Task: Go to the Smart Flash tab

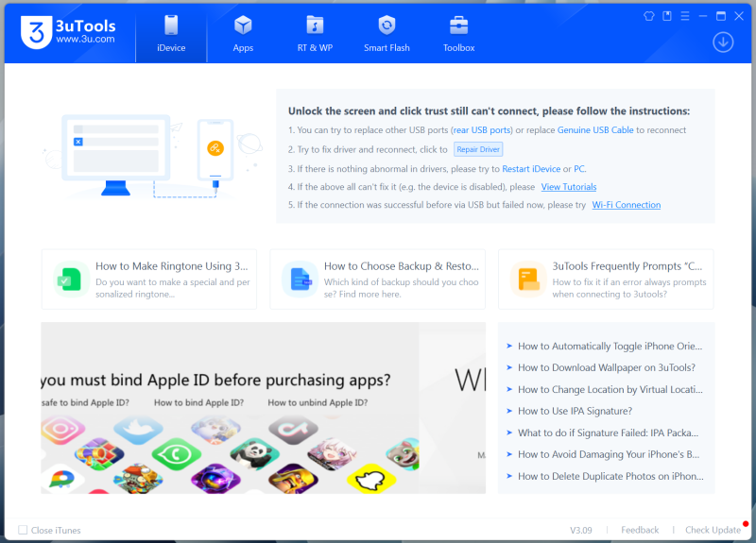Action: coord(387,34)
